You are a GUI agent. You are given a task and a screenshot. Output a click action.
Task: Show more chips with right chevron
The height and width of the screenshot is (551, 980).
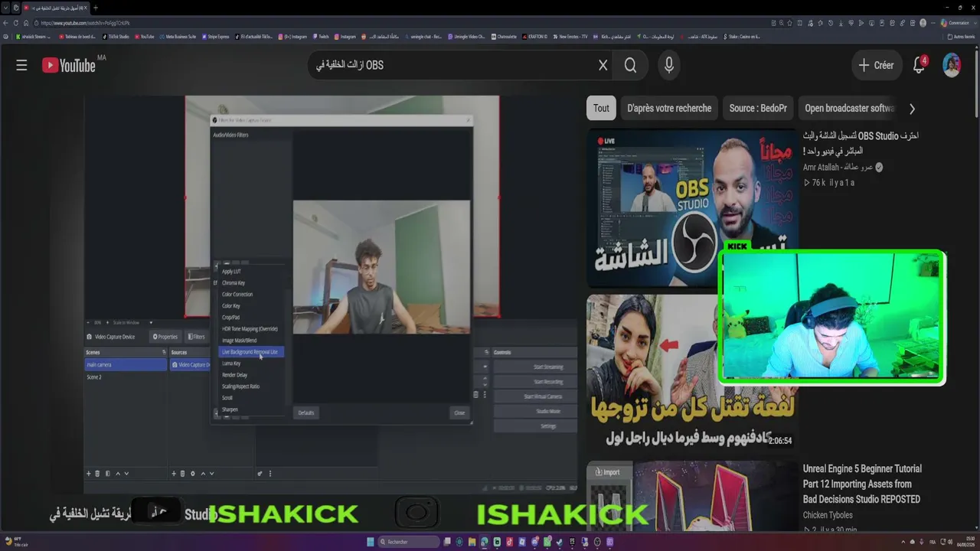(x=912, y=109)
